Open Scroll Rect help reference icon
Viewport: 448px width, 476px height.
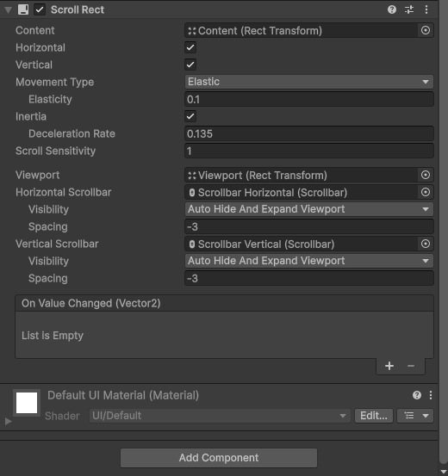tap(392, 9)
